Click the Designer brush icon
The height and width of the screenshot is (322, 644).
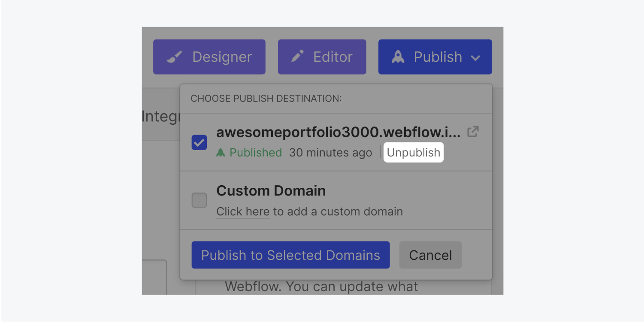click(x=173, y=56)
